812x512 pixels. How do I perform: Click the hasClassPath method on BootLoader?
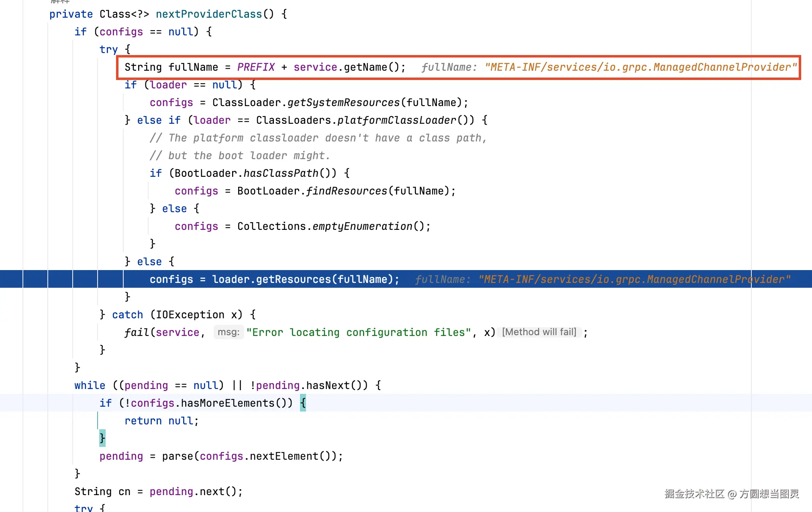tap(281, 173)
